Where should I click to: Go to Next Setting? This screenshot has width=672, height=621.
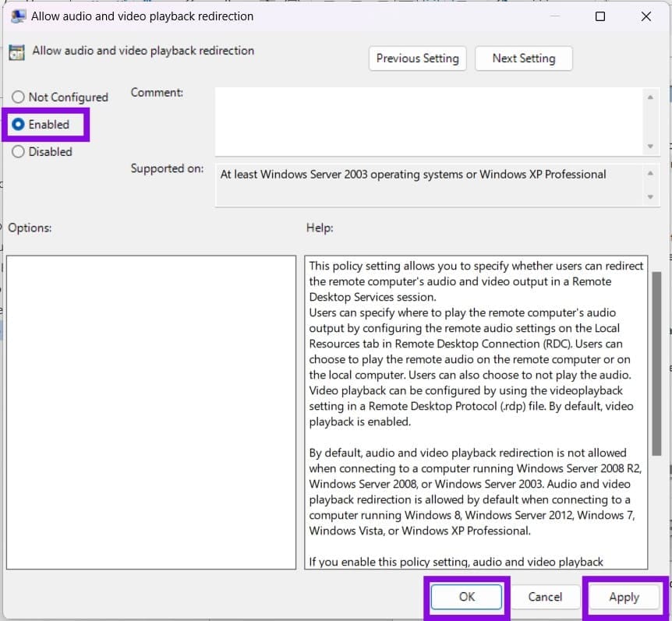pyautogui.click(x=524, y=58)
